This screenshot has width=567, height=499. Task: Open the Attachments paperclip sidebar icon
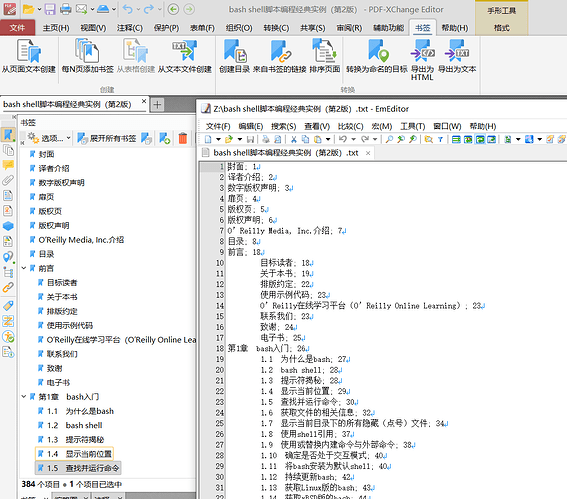[x=8, y=180]
